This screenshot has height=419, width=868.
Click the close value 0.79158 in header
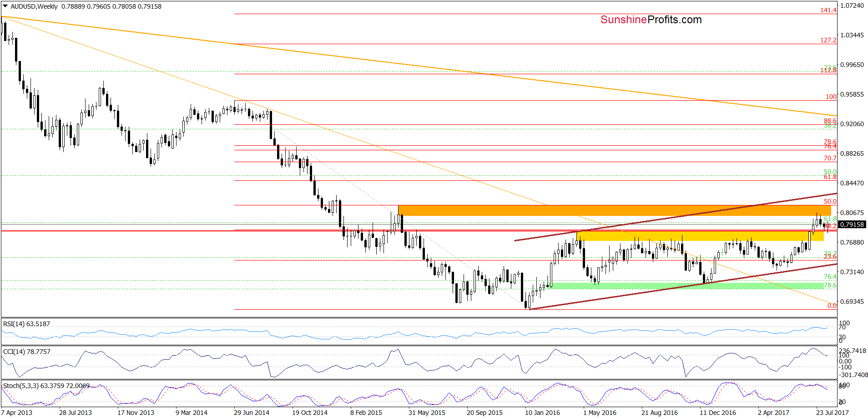pos(150,6)
